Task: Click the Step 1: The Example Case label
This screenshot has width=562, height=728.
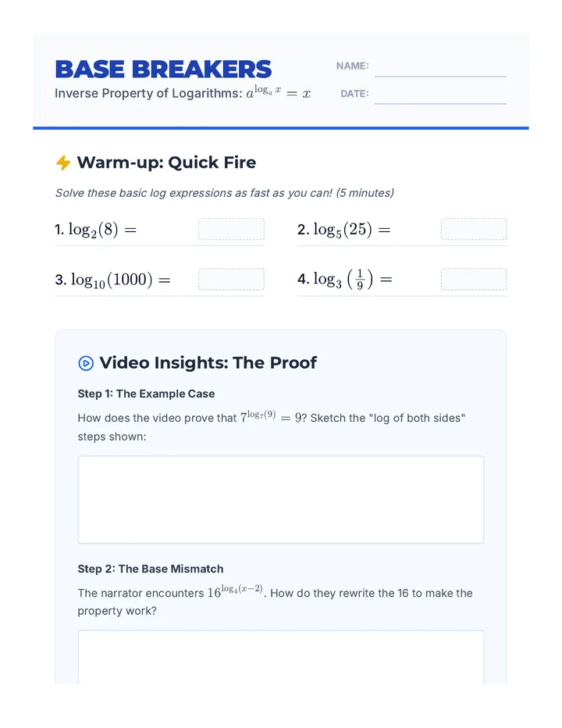Action: click(x=146, y=394)
